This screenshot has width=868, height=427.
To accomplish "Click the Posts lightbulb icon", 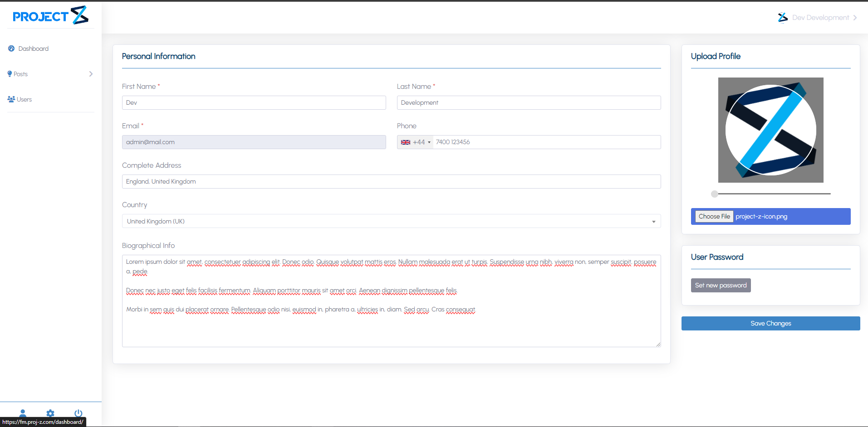I will [x=10, y=74].
